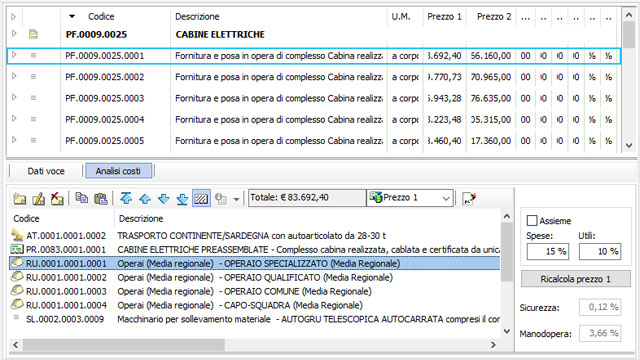
Task: Open the Prezzo 1 price combo box
Action: [410, 198]
